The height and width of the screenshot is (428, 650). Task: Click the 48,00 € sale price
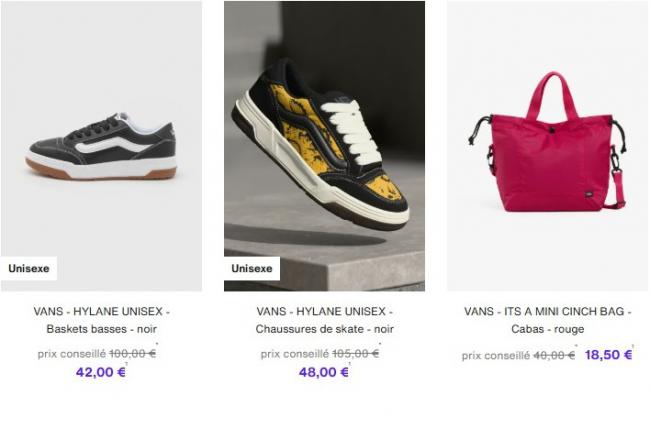point(324,372)
